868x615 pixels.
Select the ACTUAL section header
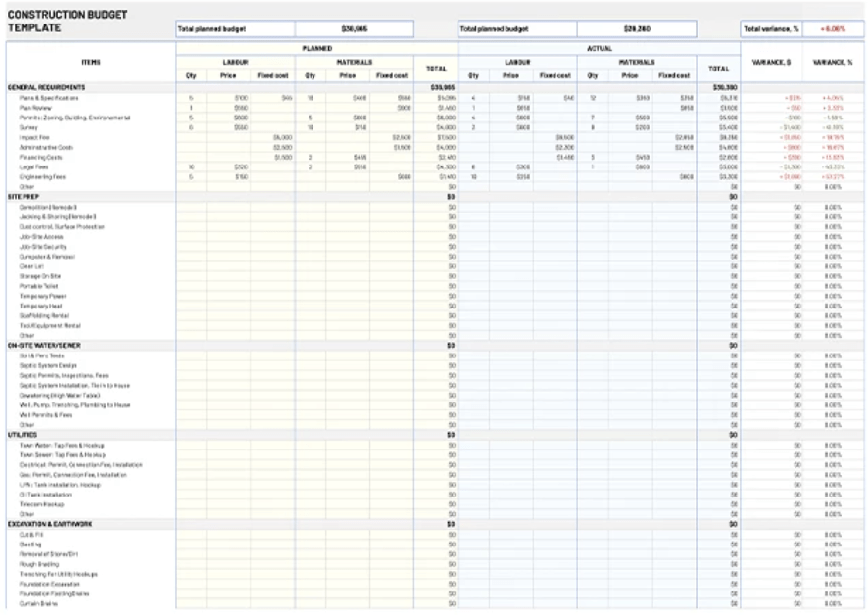pos(599,49)
